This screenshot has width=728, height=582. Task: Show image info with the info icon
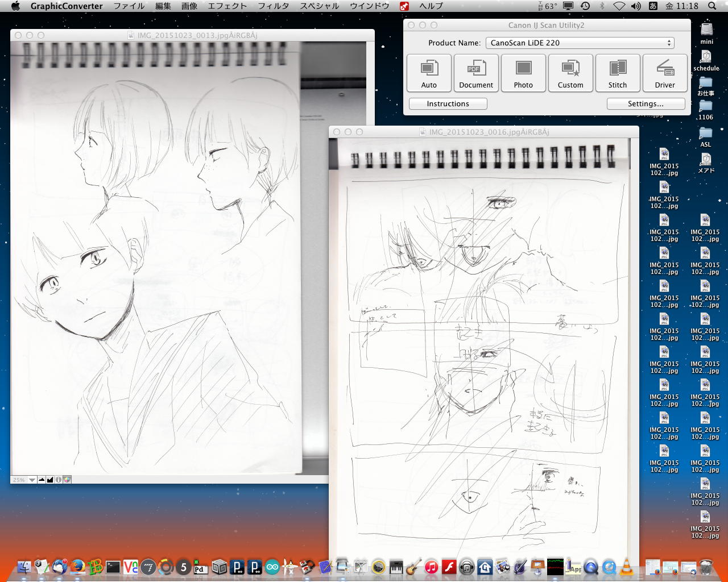pos(59,480)
